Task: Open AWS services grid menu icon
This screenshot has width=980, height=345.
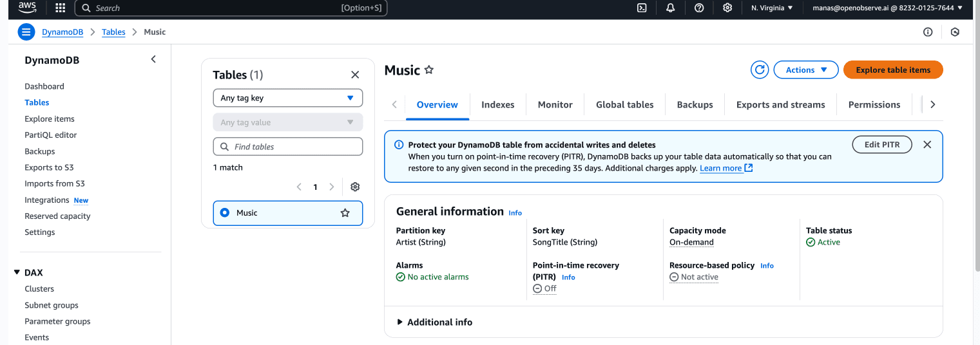Action: 61,8
